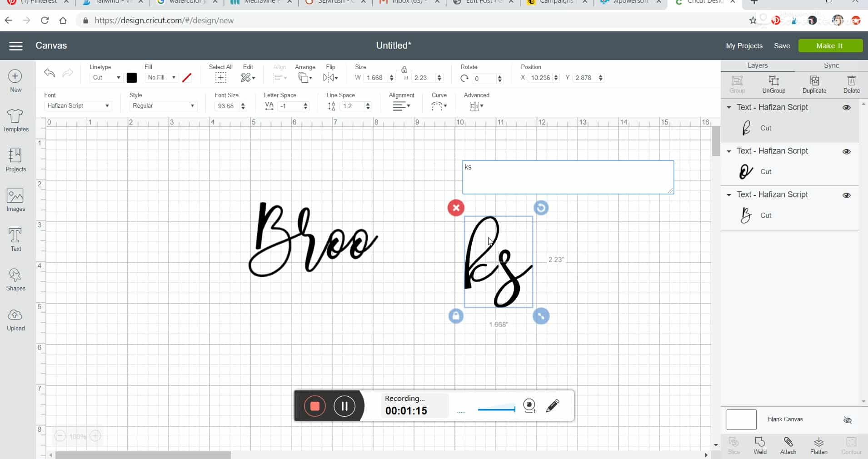Open the Templates panel
The height and width of the screenshot is (459, 868).
pos(15,115)
